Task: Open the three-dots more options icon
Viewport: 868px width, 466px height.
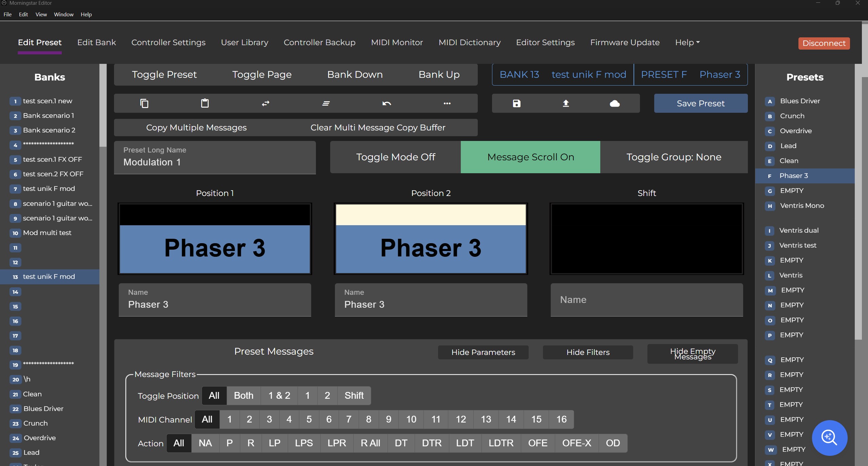Action: pos(447,103)
